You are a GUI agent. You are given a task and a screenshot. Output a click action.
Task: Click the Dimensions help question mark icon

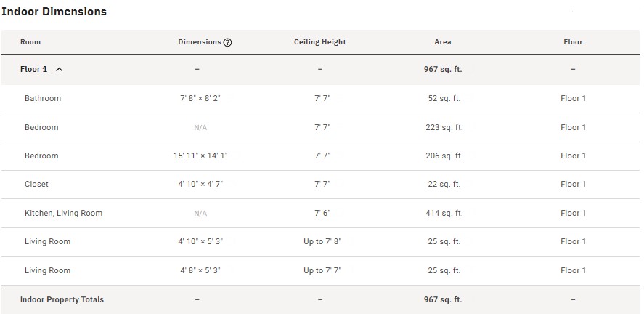point(228,42)
